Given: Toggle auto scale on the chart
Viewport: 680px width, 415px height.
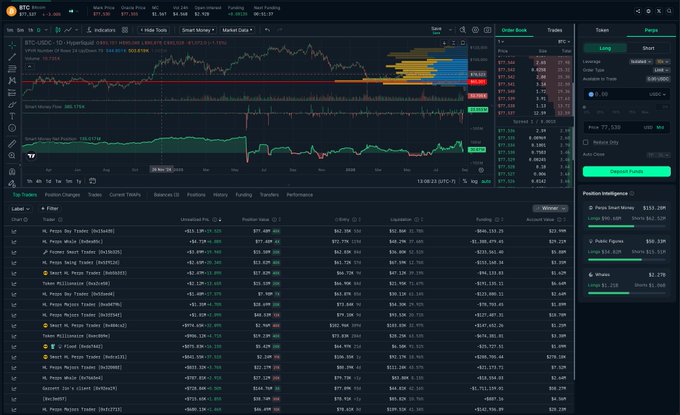Looking at the screenshot, I should 486,181.
